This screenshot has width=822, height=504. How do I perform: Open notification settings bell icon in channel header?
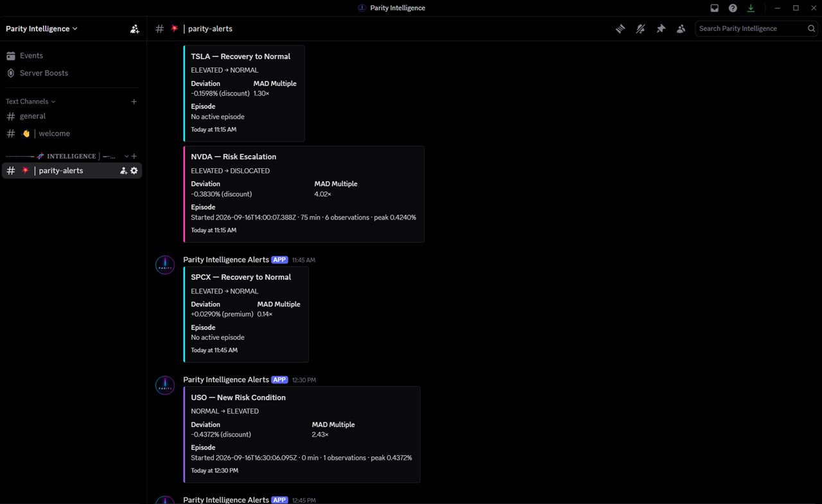640,29
